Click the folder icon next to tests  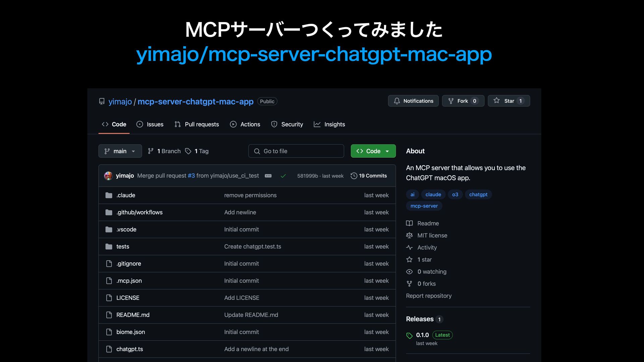tap(109, 247)
